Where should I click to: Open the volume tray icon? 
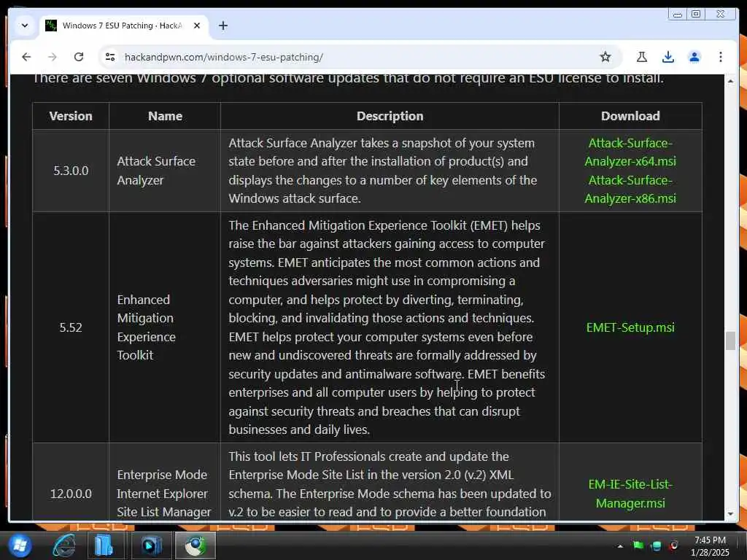pos(673,545)
